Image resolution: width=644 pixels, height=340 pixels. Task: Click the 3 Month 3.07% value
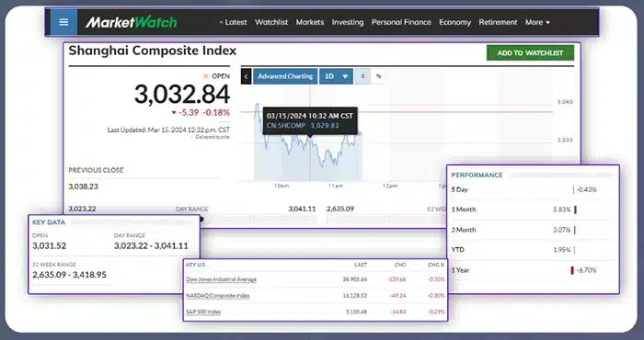562,230
